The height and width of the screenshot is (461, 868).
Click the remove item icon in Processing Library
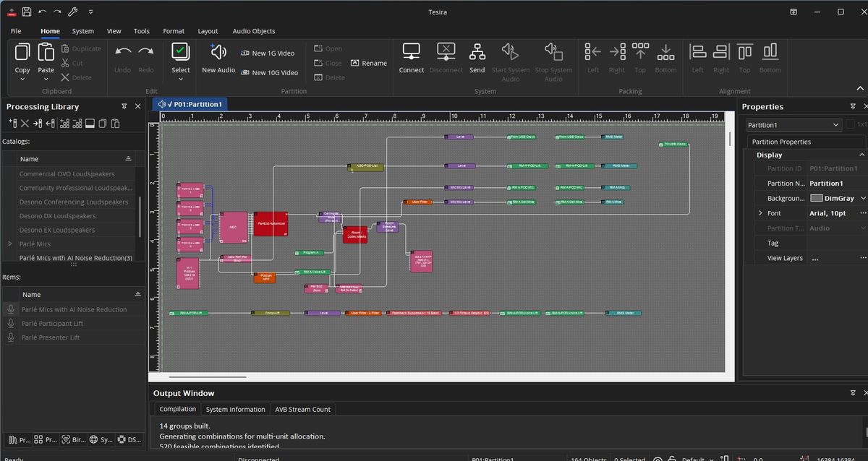(x=77, y=124)
